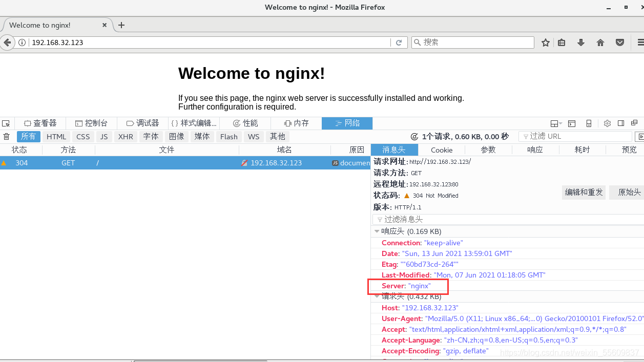Toggle WS websocket filter
Viewport: 644px width, 362px height.
click(x=254, y=137)
